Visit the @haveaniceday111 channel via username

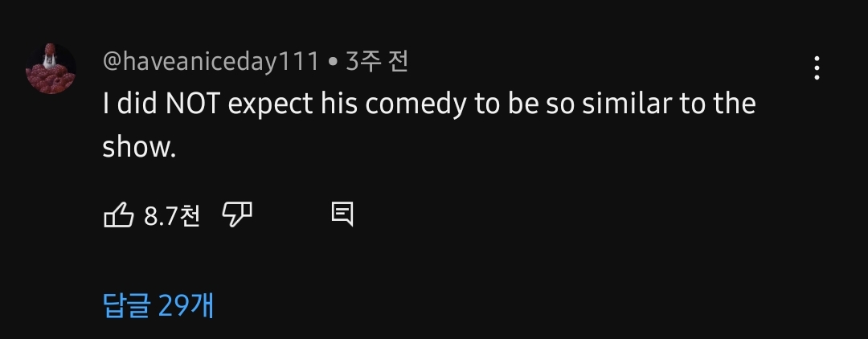pos(211,62)
